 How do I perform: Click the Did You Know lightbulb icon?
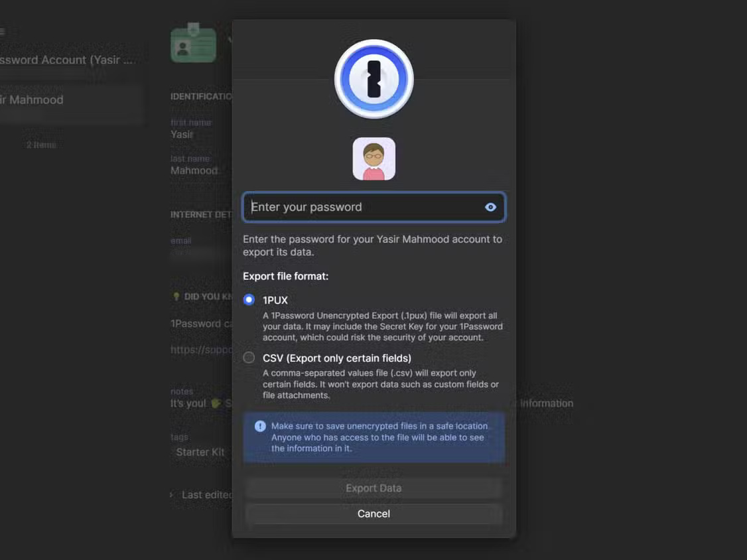175,296
